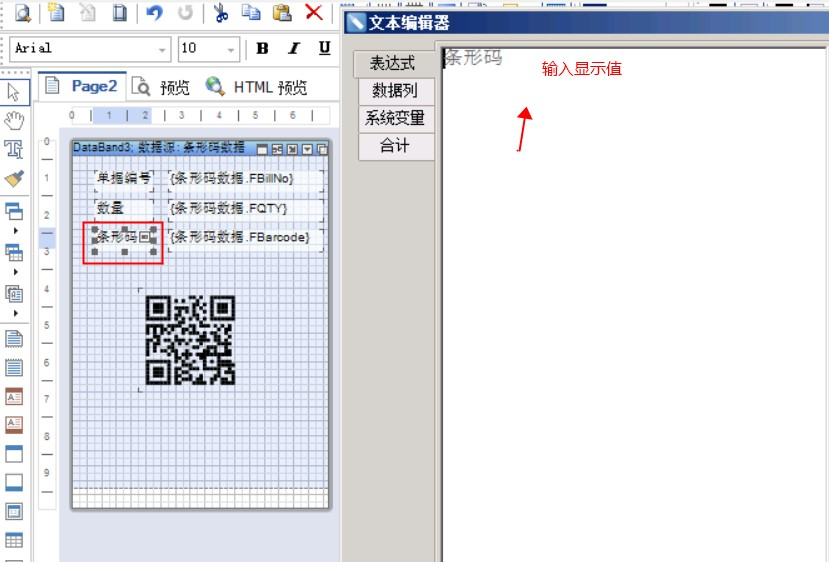
Task: Select the 表达式 tab in text editor
Action: pyautogui.click(x=394, y=63)
